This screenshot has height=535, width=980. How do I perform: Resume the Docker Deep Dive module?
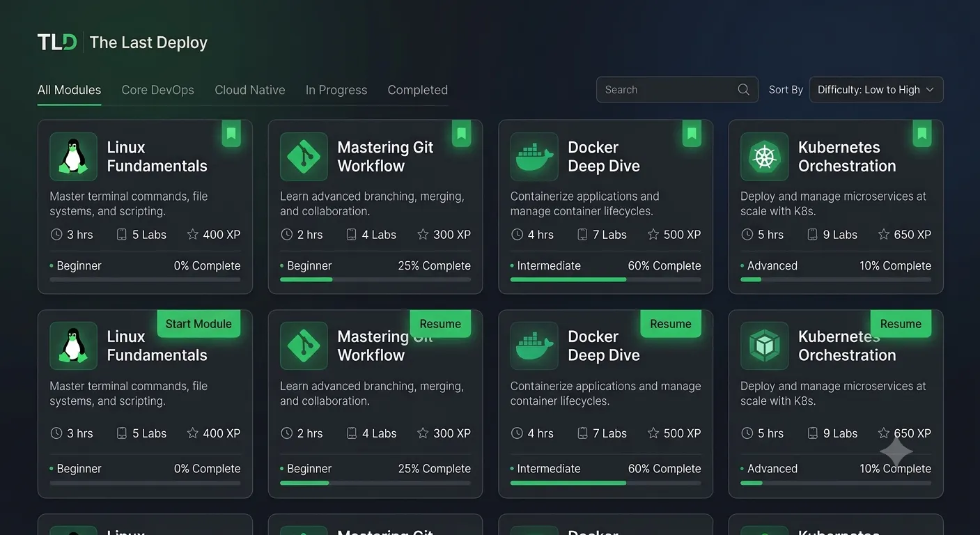(x=671, y=324)
